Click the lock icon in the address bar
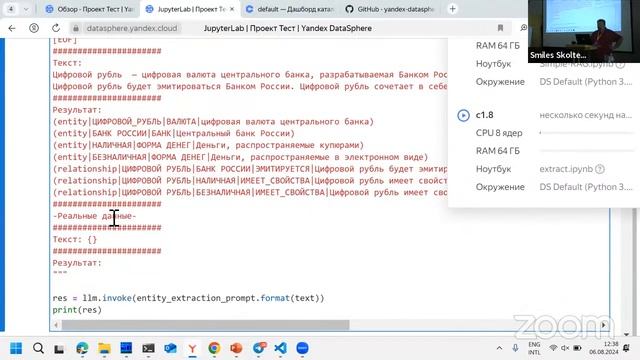This screenshot has height=360, width=640. [x=76, y=28]
